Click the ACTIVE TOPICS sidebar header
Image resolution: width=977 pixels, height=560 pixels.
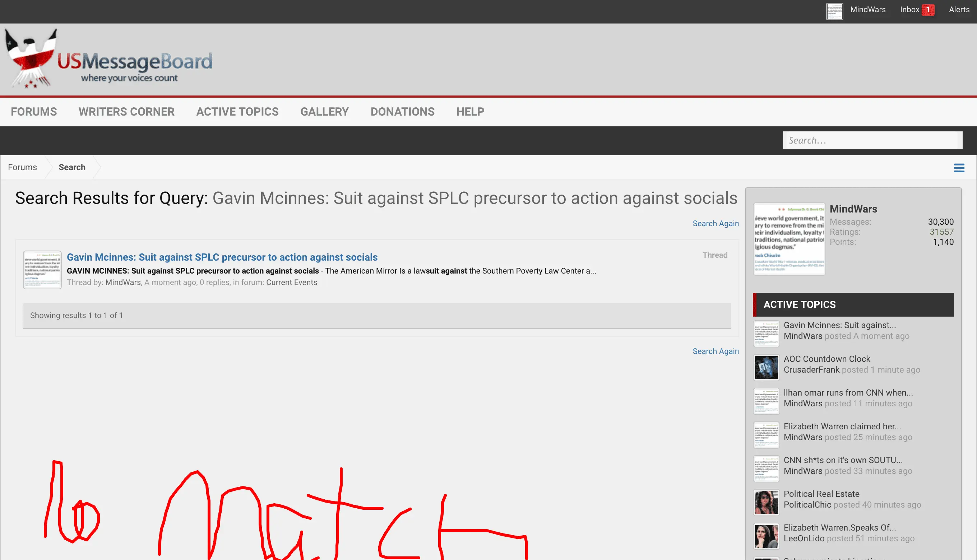tap(853, 305)
